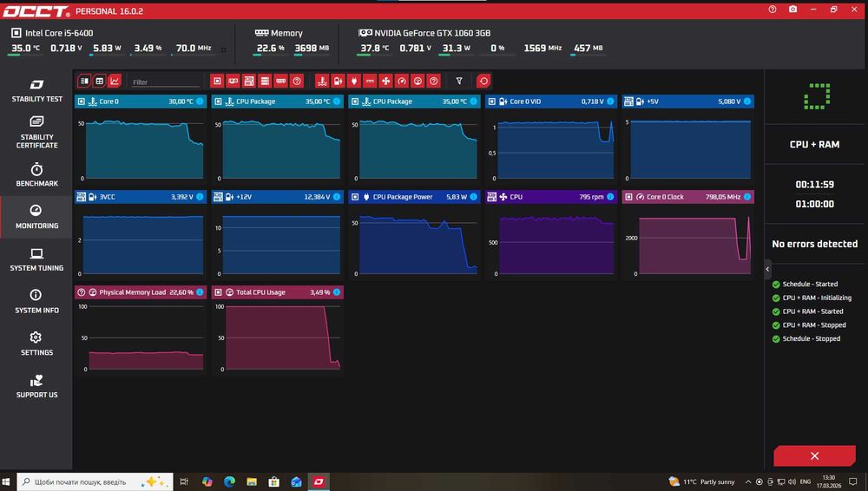Click the funnel filter icon
868x491 pixels.
[459, 82]
